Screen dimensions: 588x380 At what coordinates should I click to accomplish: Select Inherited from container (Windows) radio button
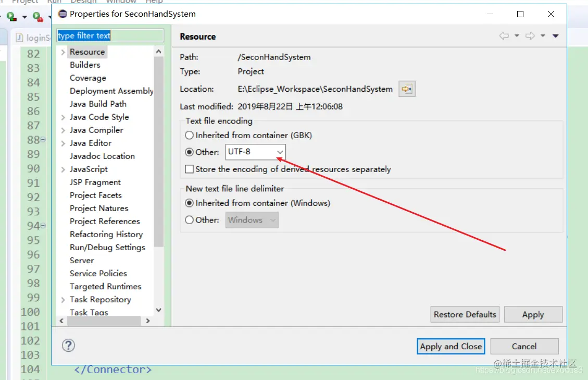[190, 203]
